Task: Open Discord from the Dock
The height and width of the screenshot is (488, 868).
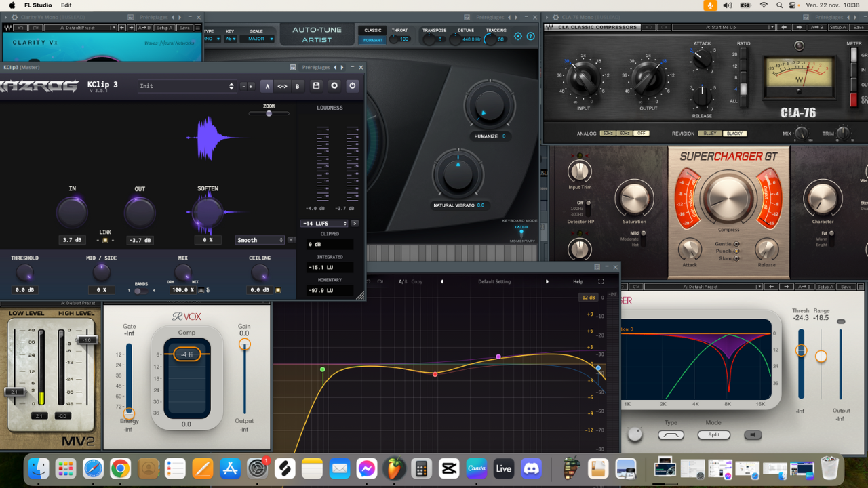Action: pos(531,468)
